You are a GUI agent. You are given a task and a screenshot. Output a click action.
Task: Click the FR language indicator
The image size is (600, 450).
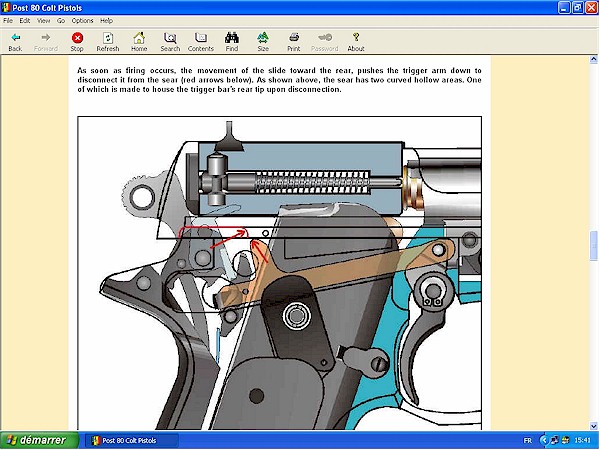coord(527,441)
